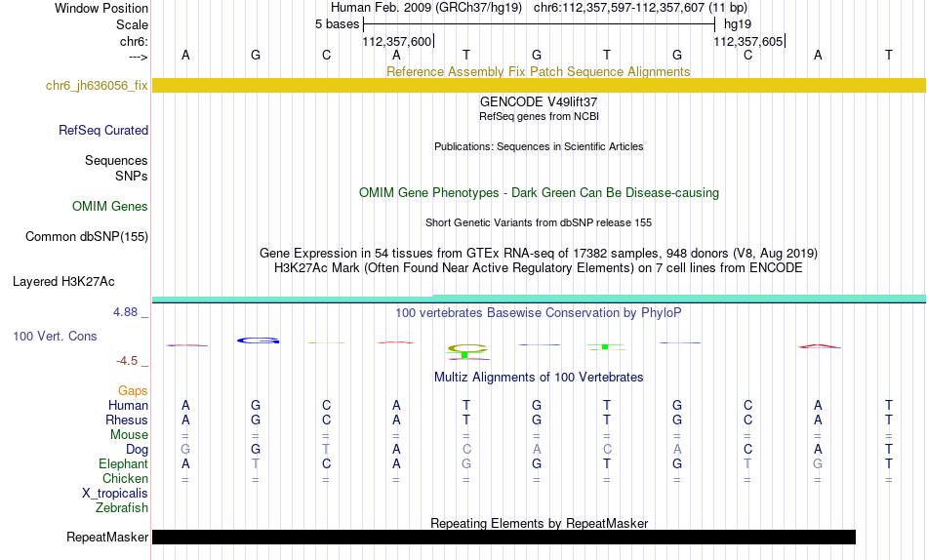Click the OMIM Genes track label

click(110, 207)
